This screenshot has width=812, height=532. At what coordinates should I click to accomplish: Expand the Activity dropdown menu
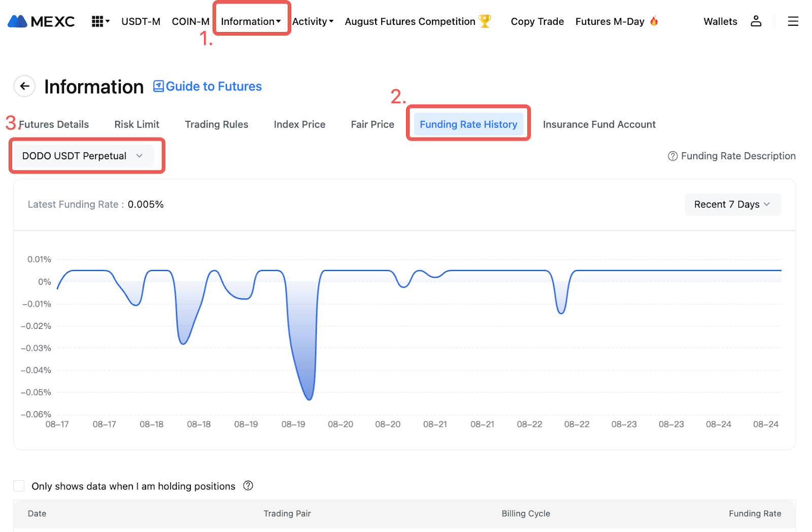coord(313,21)
